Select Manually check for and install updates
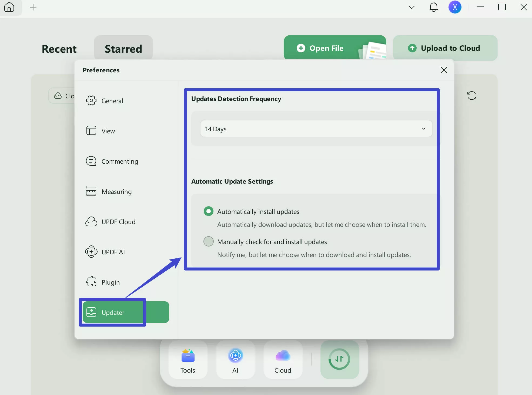The width and height of the screenshot is (532, 395). [208, 242]
